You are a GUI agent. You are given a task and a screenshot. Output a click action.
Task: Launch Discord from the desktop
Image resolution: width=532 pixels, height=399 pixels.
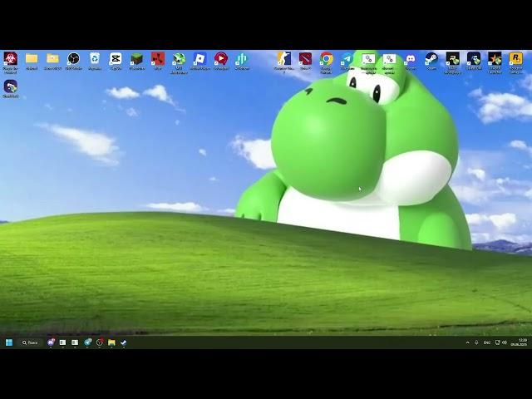pyautogui.click(x=411, y=59)
